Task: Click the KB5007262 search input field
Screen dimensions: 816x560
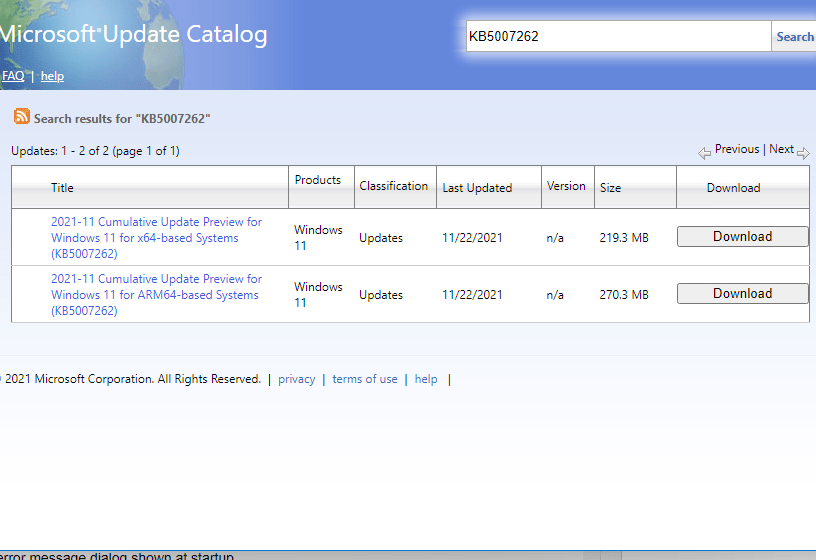Action: coord(618,36)
